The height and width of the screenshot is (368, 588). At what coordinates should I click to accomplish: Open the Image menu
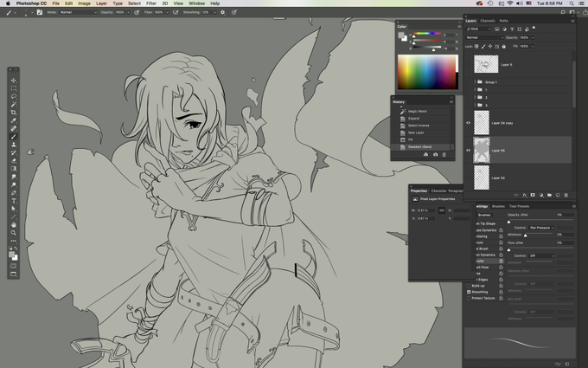click(x=84, y=3)
